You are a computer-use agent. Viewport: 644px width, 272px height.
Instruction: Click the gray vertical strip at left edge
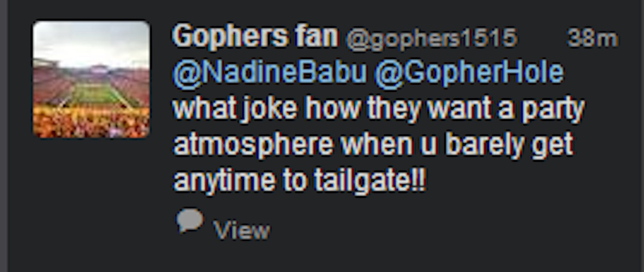tap(3, 136)
